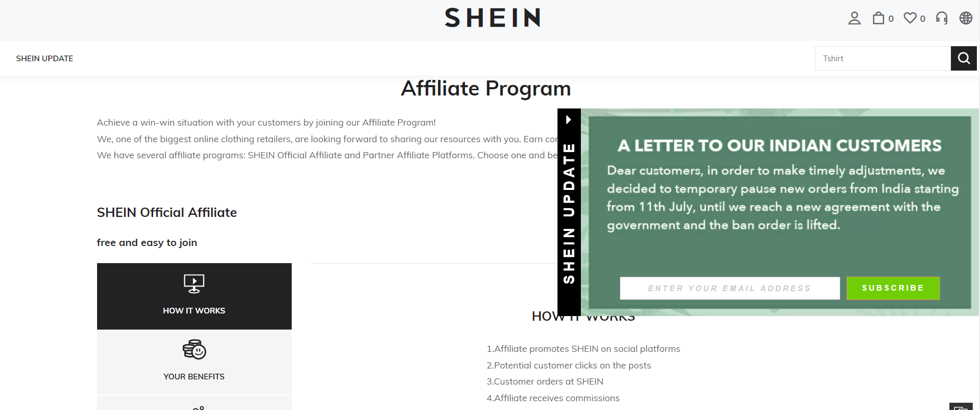This screenshot has width=980, height=410.
Task: Click the magnifying glass search icon
Action: coord(963,58)
